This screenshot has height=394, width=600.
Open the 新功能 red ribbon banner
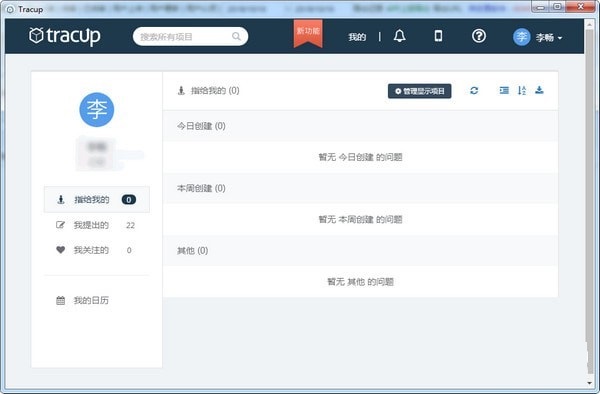308,34
